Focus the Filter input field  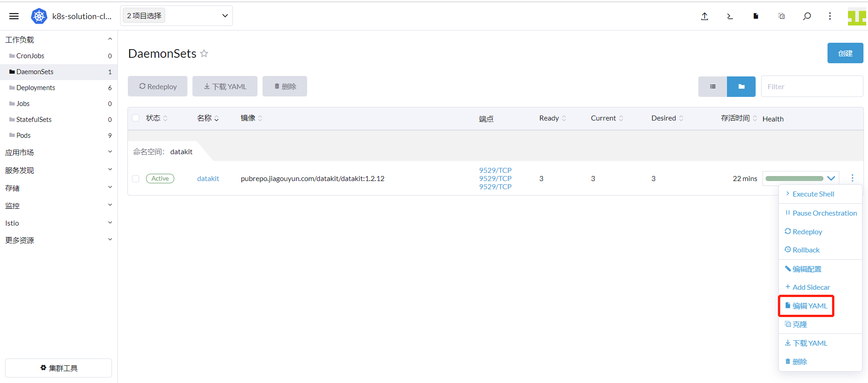pos(812,86)
